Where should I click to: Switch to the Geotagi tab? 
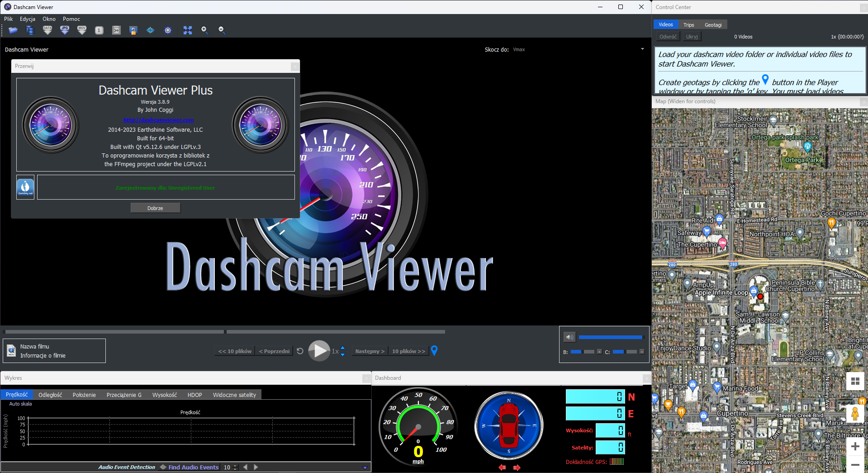point(713,25)
